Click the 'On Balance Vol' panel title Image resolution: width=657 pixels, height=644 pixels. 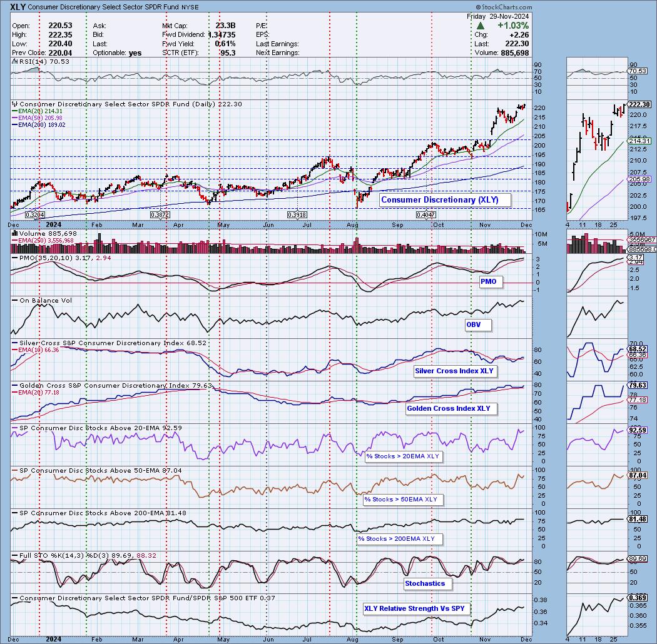(x=46, y=301)
